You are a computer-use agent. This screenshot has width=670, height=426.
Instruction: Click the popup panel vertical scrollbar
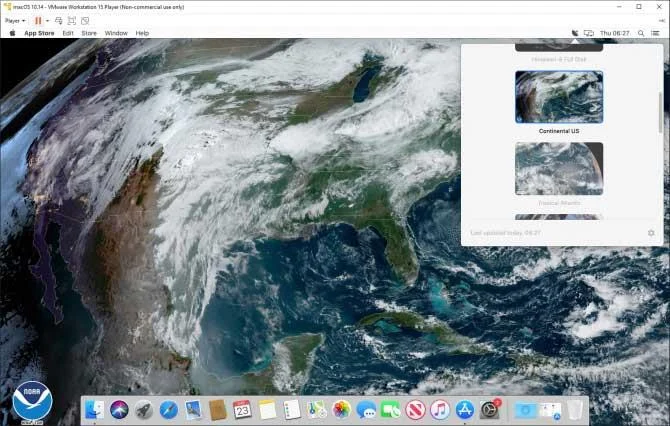(x=661, y=112)
